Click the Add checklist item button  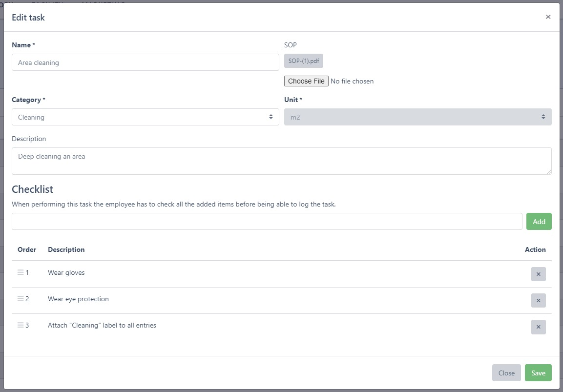point(539,222)
